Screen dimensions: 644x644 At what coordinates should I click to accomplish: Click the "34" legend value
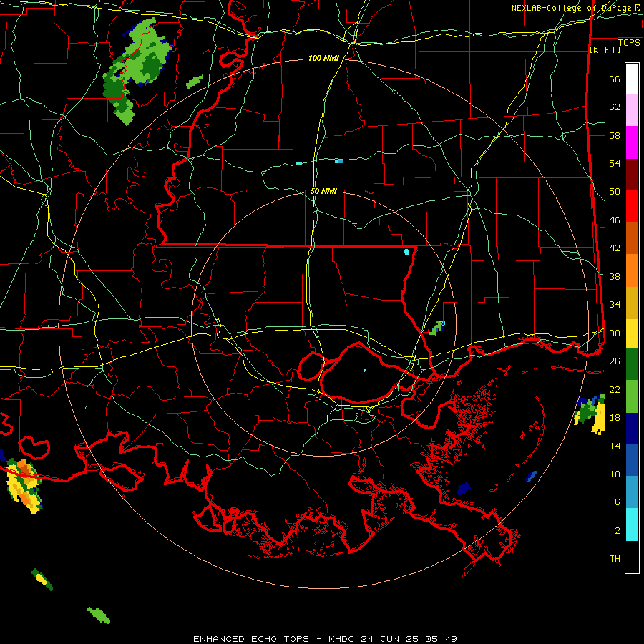615,305
